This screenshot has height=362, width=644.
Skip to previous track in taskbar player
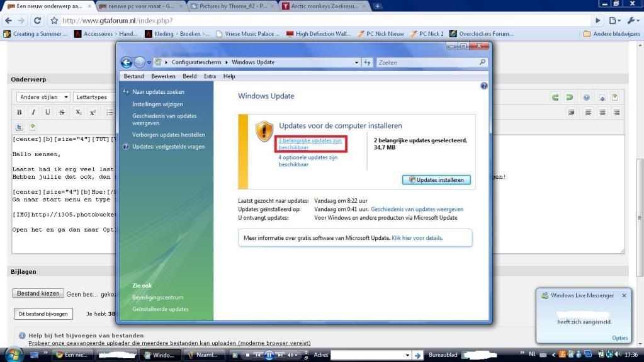coord(258,355)
